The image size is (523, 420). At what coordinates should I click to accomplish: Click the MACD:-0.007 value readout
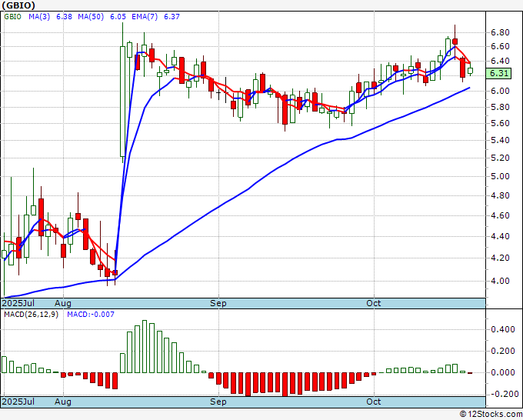point(91,315)
